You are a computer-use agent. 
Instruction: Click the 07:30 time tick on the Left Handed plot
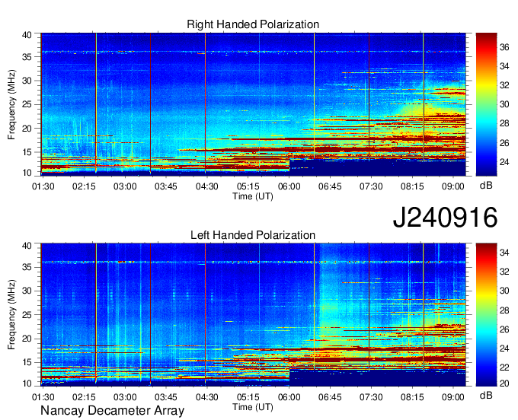click(371, 397)
